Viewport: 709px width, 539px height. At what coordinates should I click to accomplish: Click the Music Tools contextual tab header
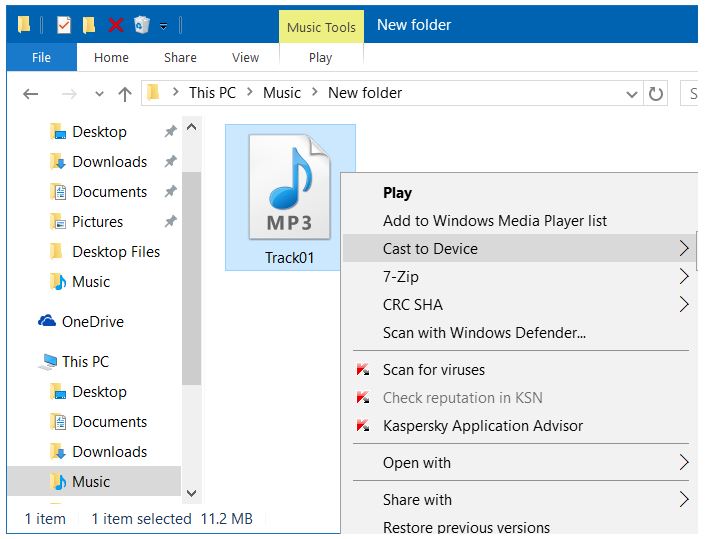[x=321, y=27]
